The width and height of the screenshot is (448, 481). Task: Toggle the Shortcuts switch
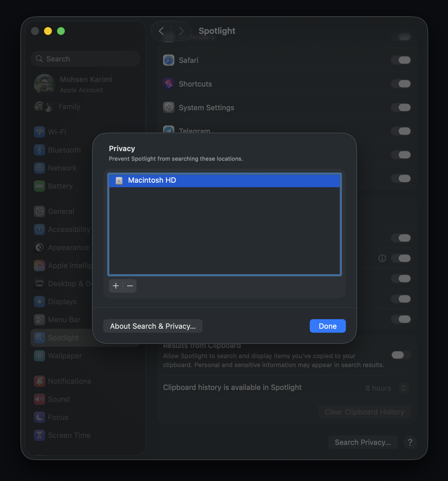pyautogui.click(x=401, y=84)
